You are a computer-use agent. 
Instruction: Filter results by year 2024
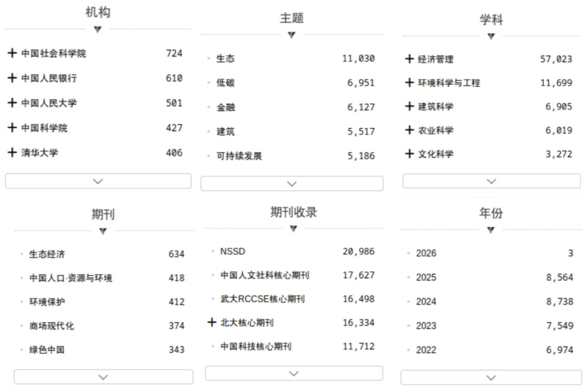pyautogui.click(x=426, y=302)
